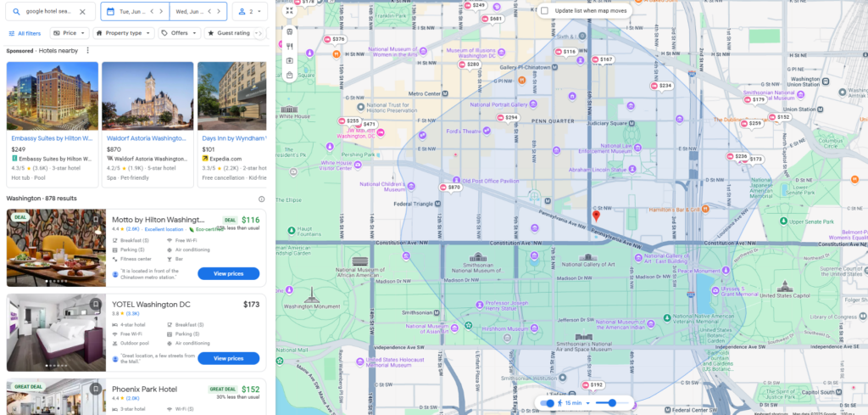Move check-in date back one day
Screen dimensions: 868x415
[152, 12]
